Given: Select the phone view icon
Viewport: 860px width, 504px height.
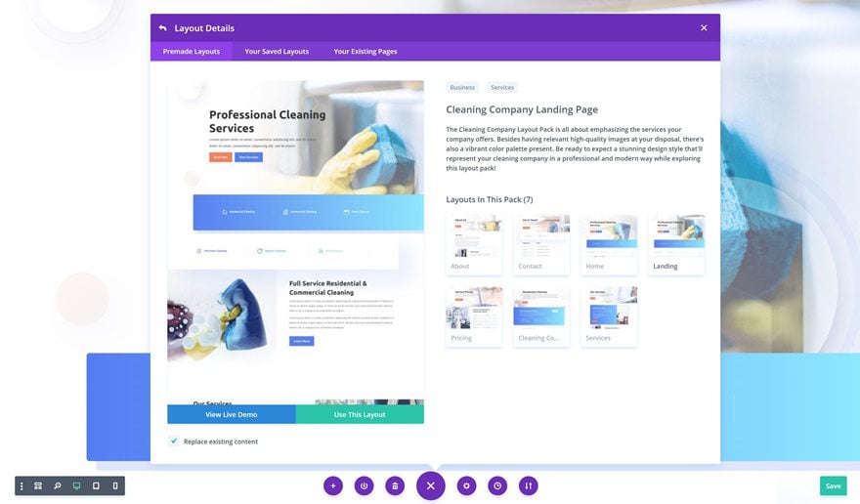Looking at the screenshot, I should tap(115, 485).
